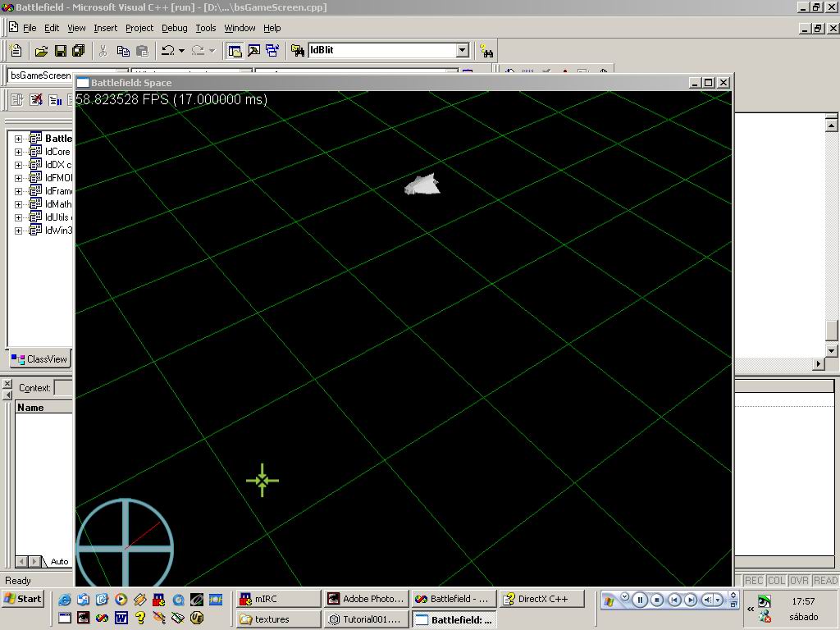
Task: Open the File menu
Action: click(x=30, y=28)
